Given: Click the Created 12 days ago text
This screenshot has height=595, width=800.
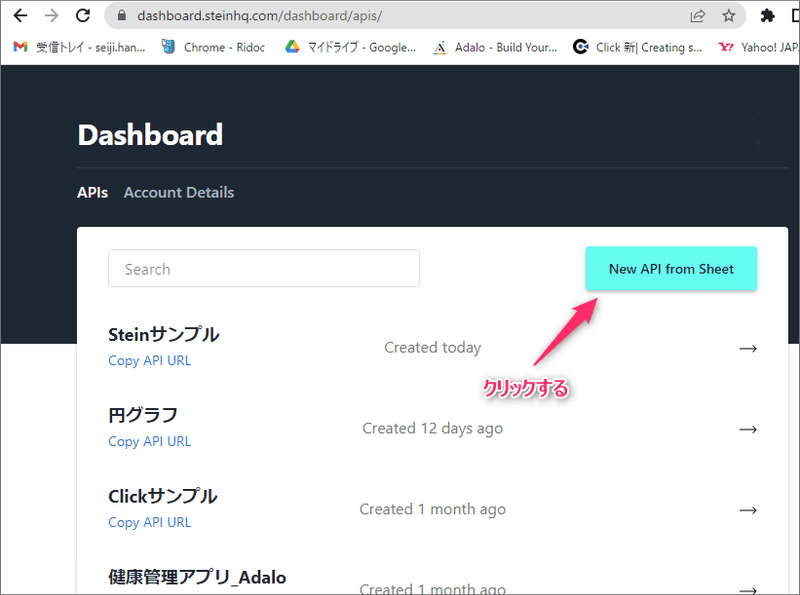Looking at the screenshot, I should 433,429.
